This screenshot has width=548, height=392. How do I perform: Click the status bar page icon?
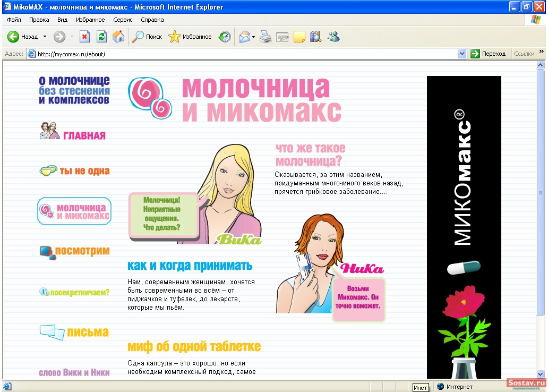click(x=7, y=386)
